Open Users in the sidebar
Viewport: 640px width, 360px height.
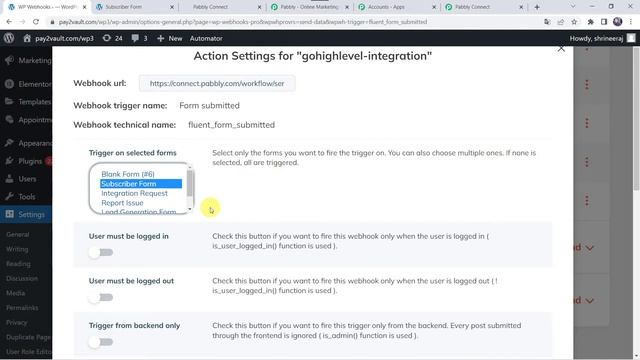[x=26, y=179]
